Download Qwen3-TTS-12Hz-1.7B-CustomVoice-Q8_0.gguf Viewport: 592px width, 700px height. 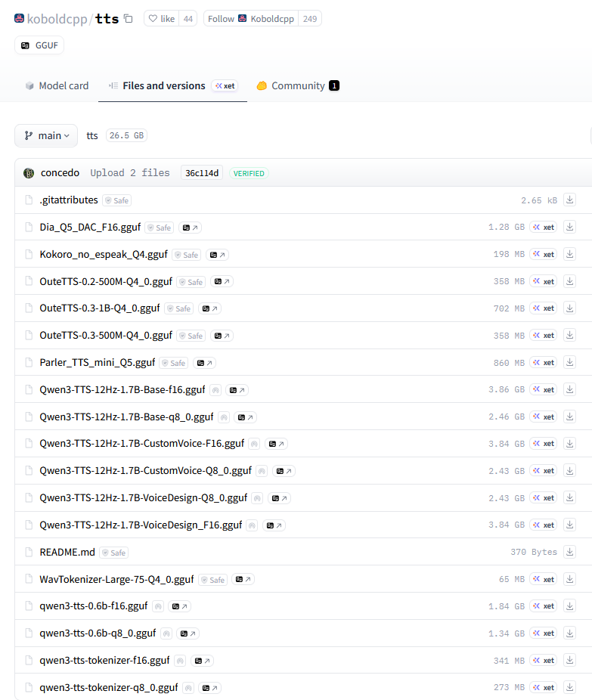(569, 470)
